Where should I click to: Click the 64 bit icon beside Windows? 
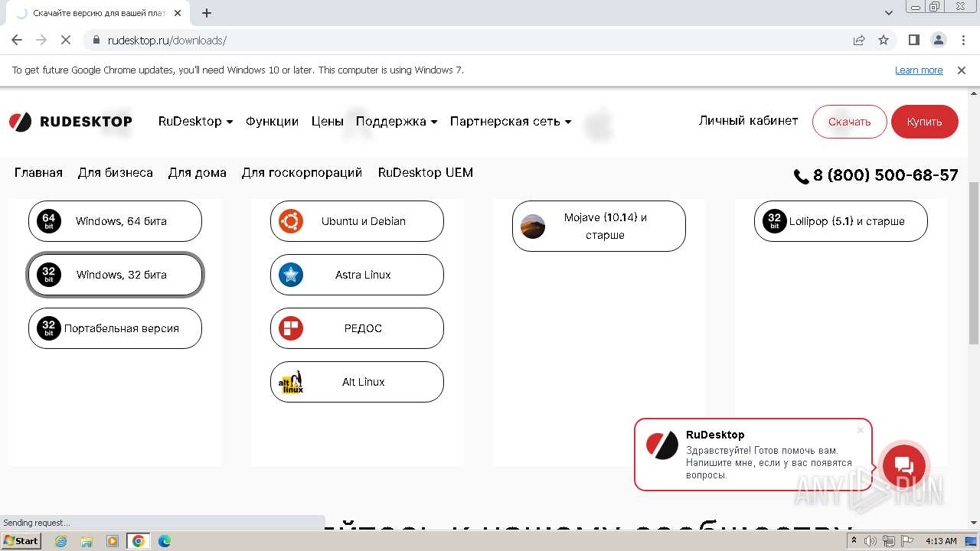tap(49, 221)
